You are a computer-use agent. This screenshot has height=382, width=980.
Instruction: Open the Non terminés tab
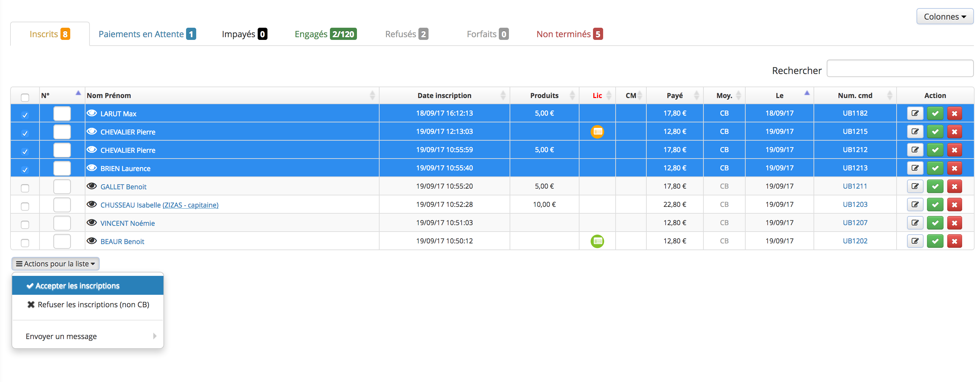pyautogui.click(x=569, y=34)
